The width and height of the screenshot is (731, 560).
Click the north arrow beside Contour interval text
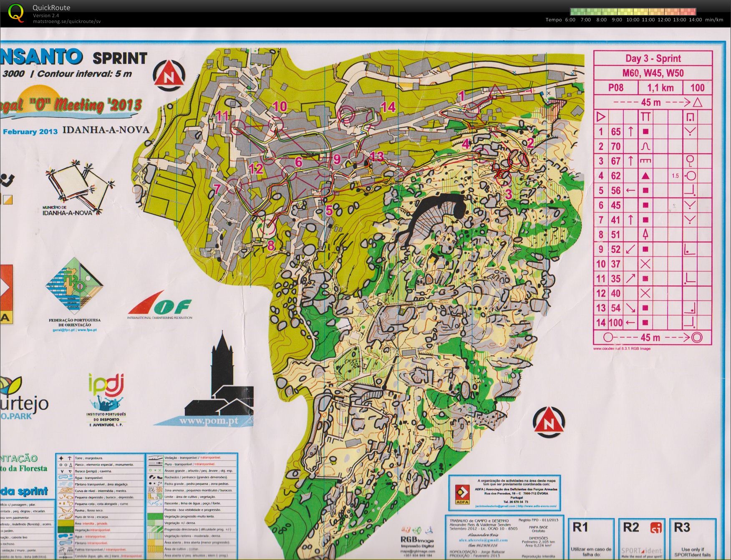pyautogui.click(x=169, y=75)
